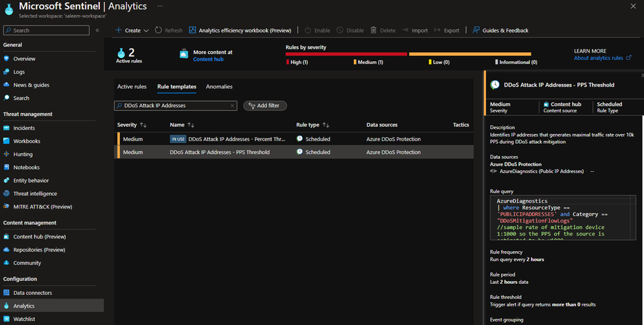Click the Rule query code box
Viewport: 644px width, 325px height.
pos(563,218)
